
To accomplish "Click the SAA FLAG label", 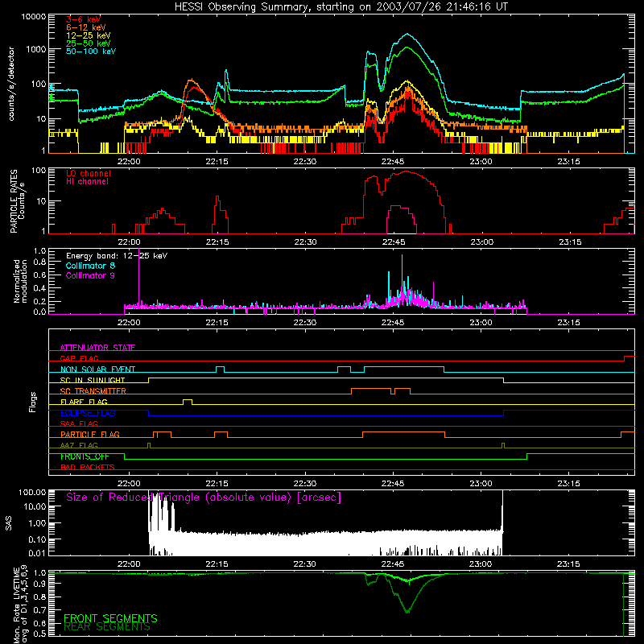I will click(79, 423).
